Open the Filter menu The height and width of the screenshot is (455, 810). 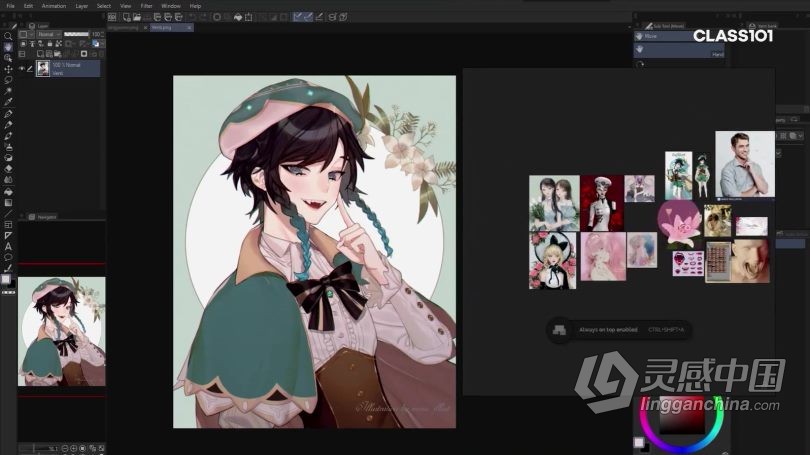[x=147, y=6]
